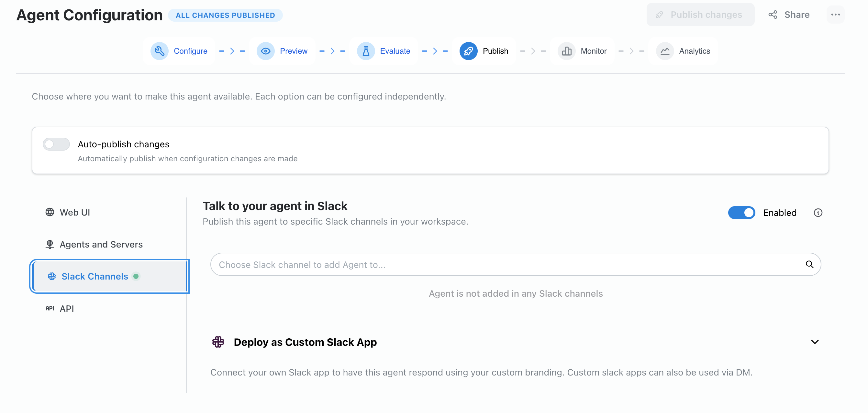The height and width of the screenshot is (413, 868).
Task: Switch to the API publish option
Action: (x=66, y=309)
